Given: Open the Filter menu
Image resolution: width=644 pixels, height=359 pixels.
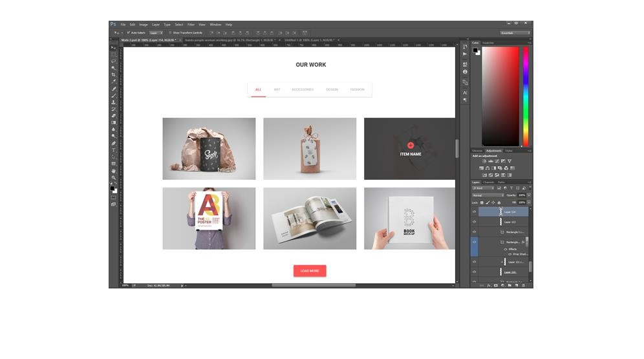Looking at the screenshot, I should (x=191, y=25).
